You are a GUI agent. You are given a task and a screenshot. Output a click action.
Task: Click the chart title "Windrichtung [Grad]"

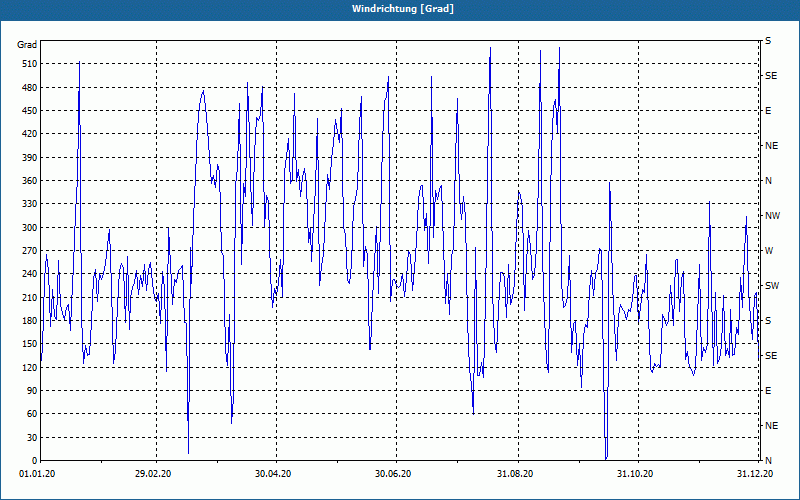403,9
